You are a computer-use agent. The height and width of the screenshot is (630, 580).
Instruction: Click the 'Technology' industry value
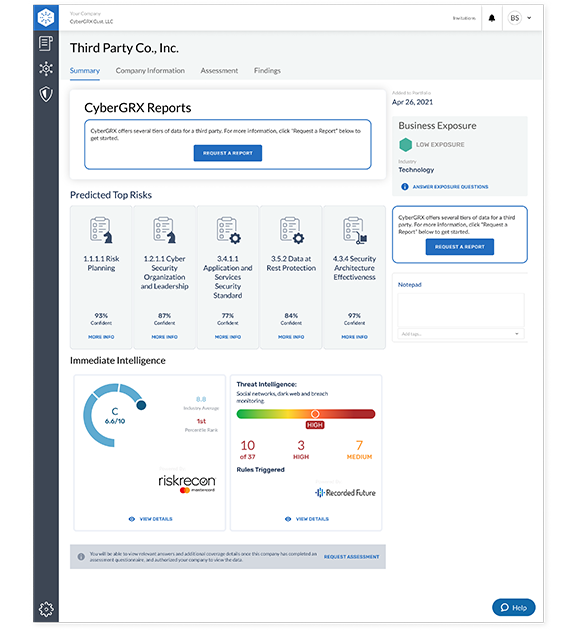pos(416,170)
